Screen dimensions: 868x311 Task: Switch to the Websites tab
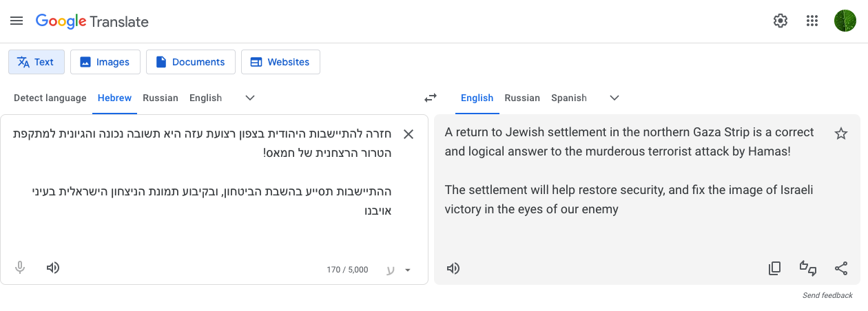(280, 62)
